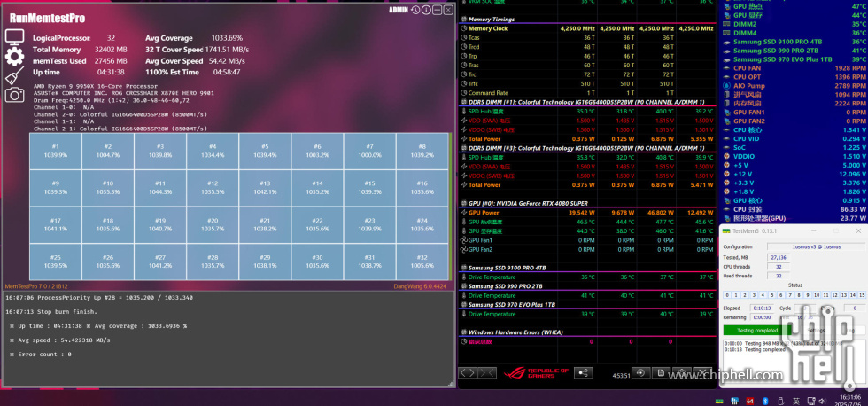Select memtest cell #13 showing 1042.1%
The width and height of the screenshot is (868, 406).
[x=265, y=188]
